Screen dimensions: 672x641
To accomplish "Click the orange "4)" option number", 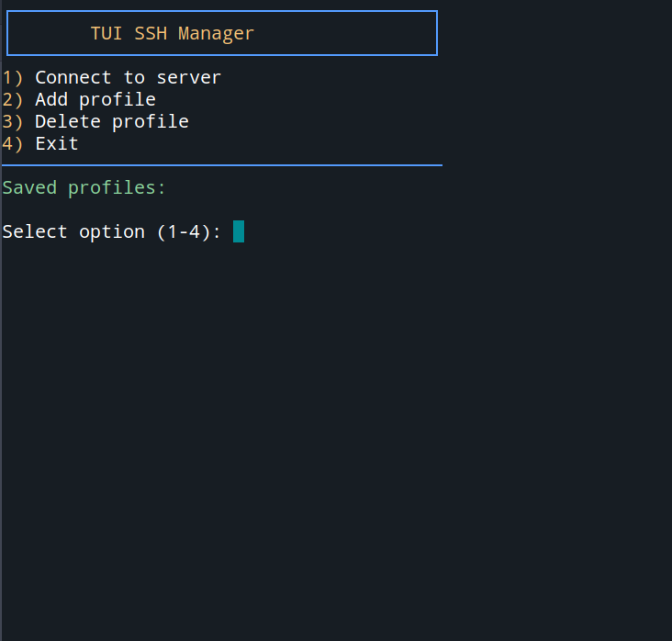I will 12,144.
